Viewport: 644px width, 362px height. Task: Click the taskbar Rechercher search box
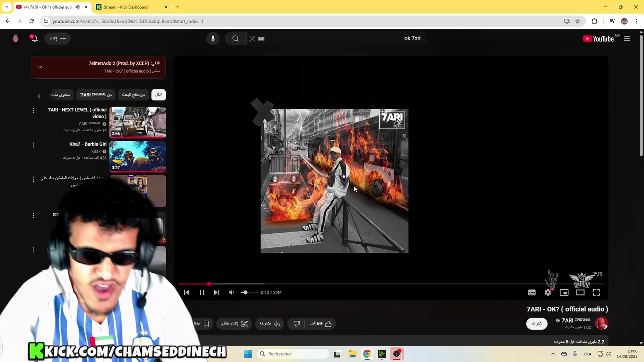[x=293, y=354]
